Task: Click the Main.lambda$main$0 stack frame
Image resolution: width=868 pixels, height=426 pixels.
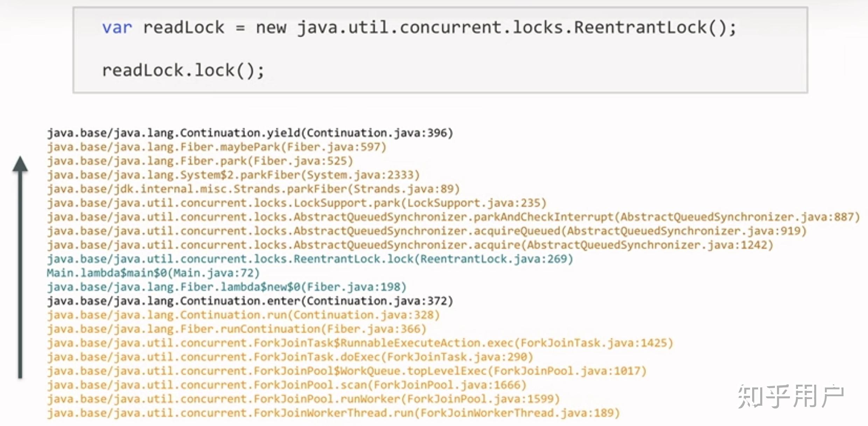Action: click(153, 273)
